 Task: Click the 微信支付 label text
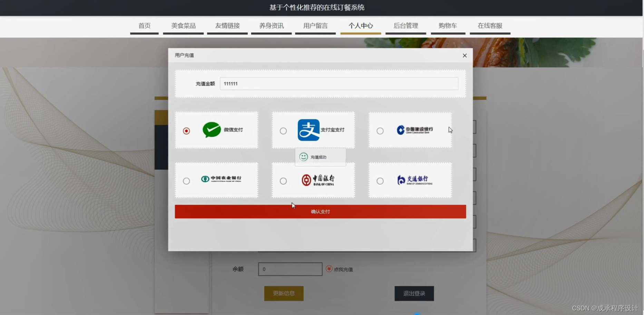[x=233, y=130]
